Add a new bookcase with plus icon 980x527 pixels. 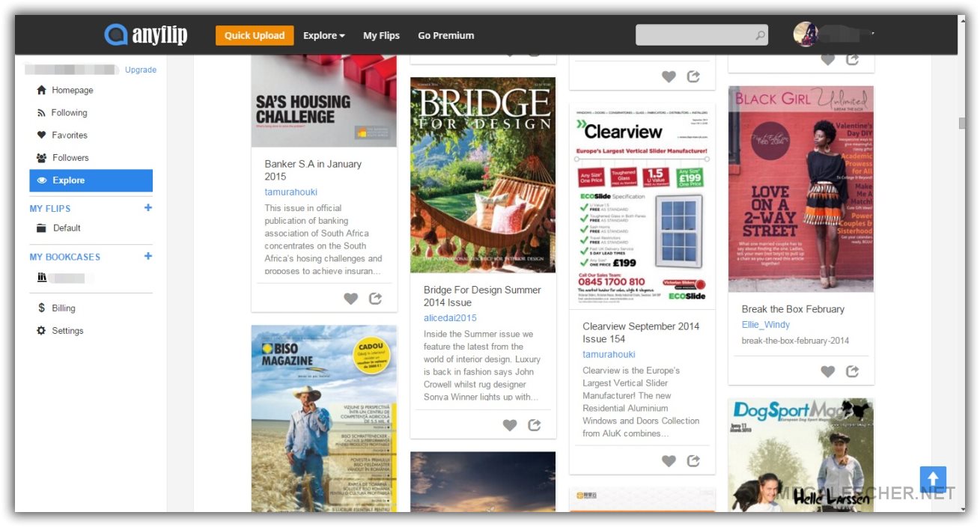click(x=147, y=256)
